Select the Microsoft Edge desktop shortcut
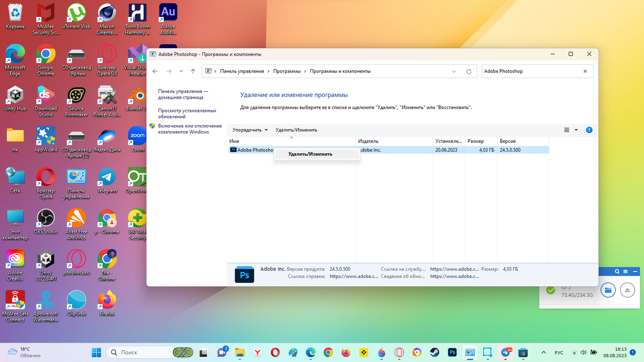The width and height of the screenshot is (644, 362). 15,61
